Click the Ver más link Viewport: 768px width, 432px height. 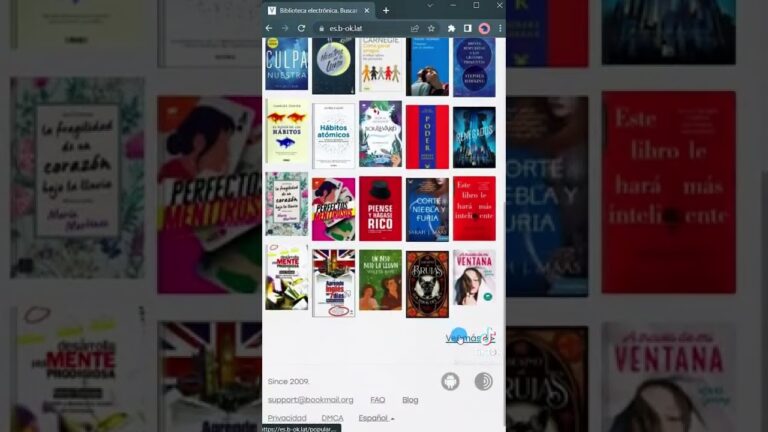click(470, 338)
